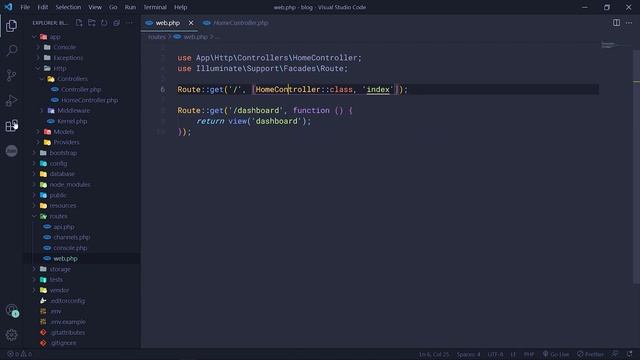
Task: Click errors and warnings status bar item
Action: coord(19,354)
